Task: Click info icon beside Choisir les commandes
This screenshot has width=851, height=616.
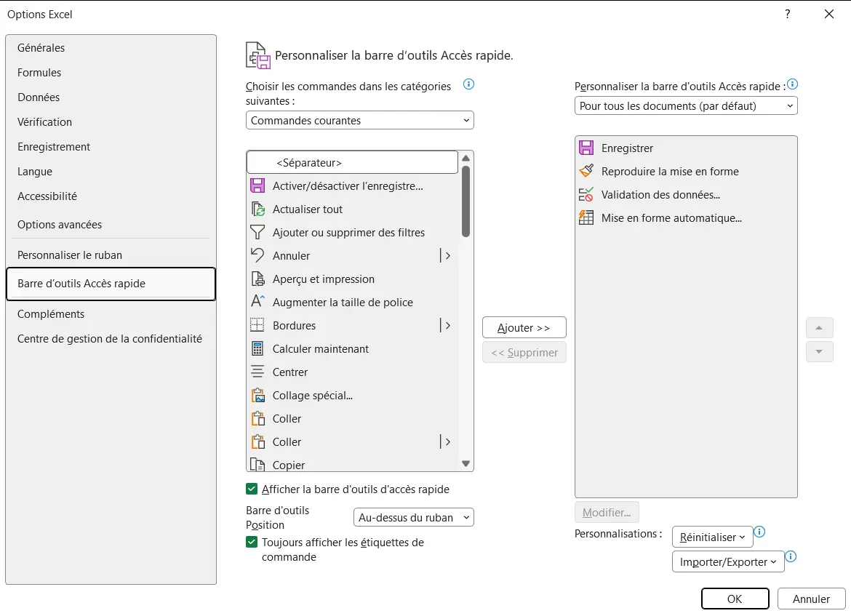Action: pos(469,84)
